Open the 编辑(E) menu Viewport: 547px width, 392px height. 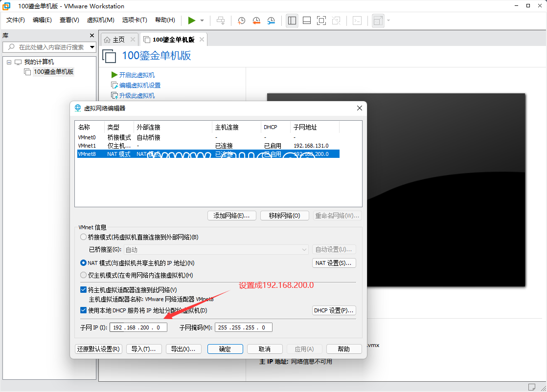coord(42,20)
